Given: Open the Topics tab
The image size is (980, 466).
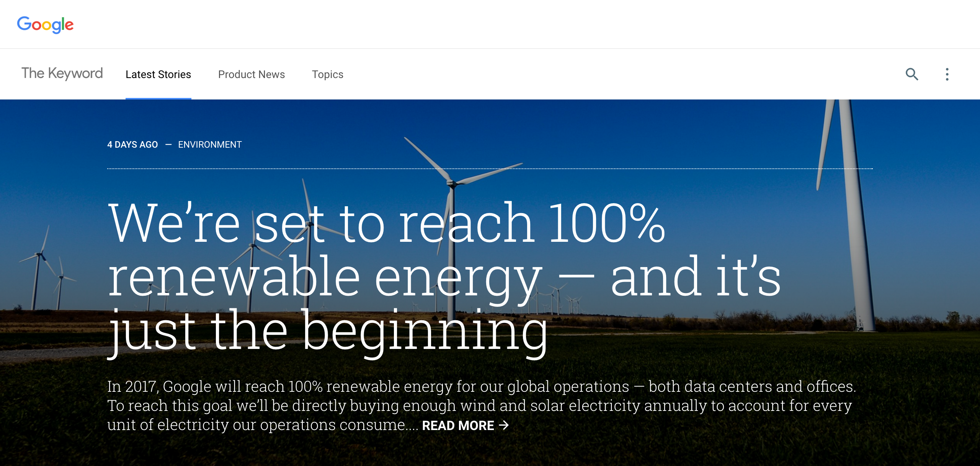Looking at the screenshot, I should click(328, 74).
